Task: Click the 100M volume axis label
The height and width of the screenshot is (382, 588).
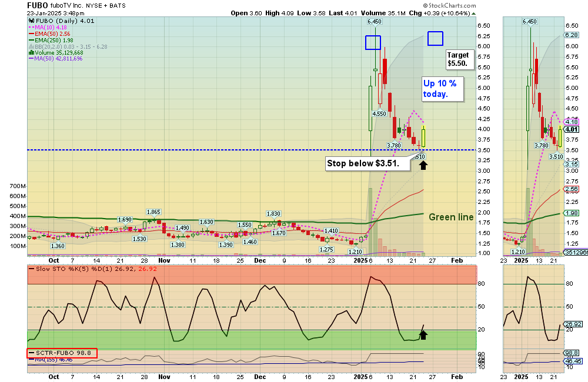Action: pyautogui.click(x=18, y=246)
